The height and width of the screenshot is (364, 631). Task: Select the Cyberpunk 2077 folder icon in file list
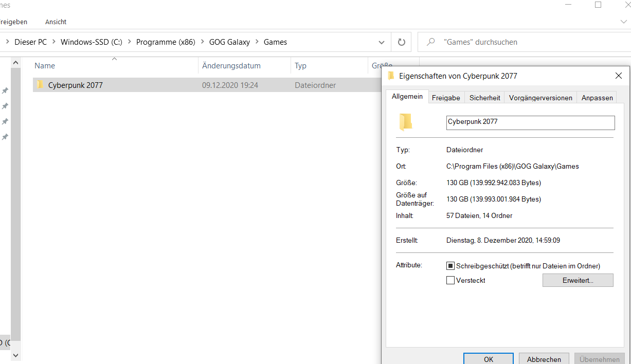(40, 84)
